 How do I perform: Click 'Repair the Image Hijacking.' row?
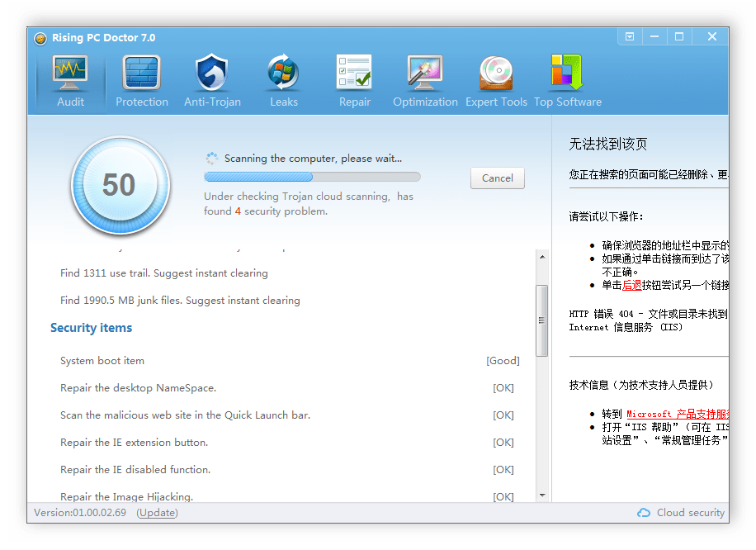click(x=290, y=496)
